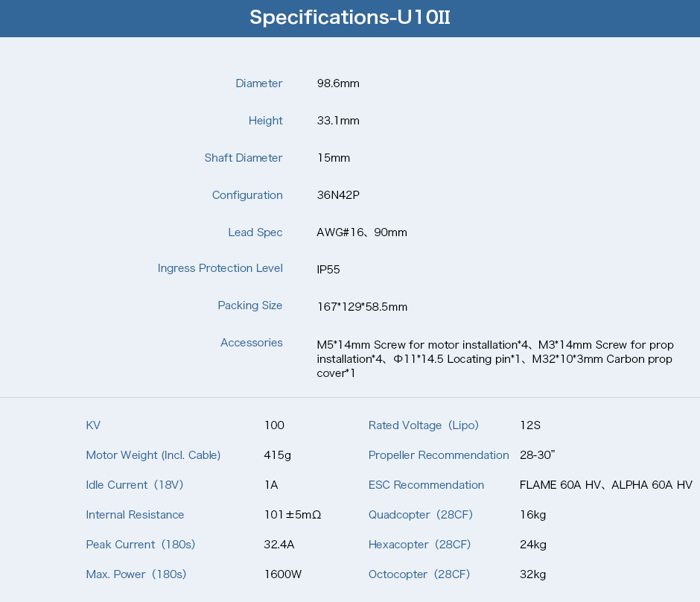Image resolution: width=700 pixels, height=602 pixels.
Task: Click the Peak Current (180s) label
Action: pos(140,545)
